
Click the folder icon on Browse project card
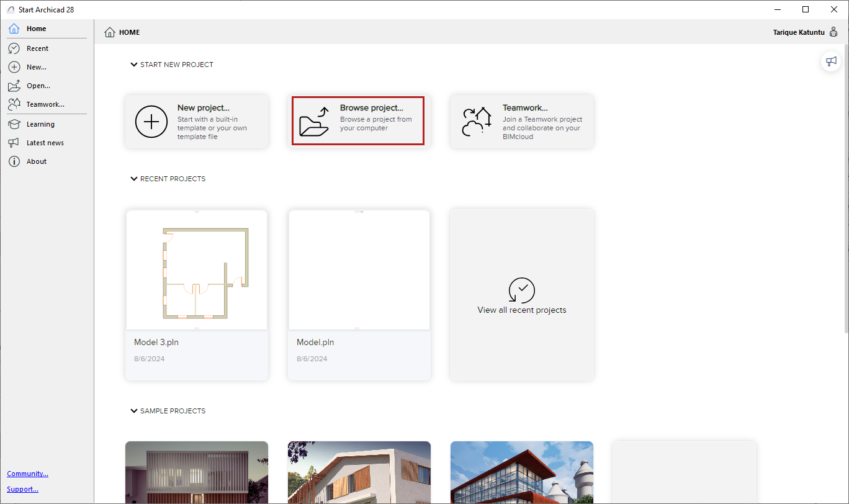(314, 121)
